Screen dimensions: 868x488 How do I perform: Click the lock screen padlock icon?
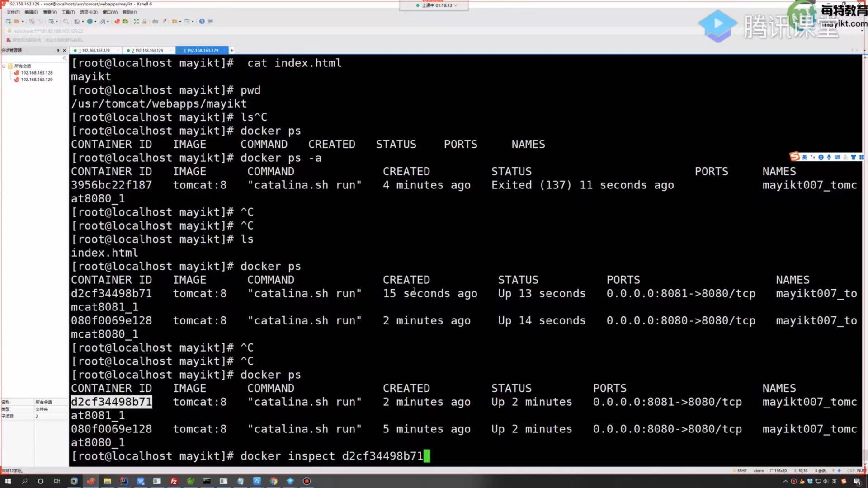click(x=145, y=21)
